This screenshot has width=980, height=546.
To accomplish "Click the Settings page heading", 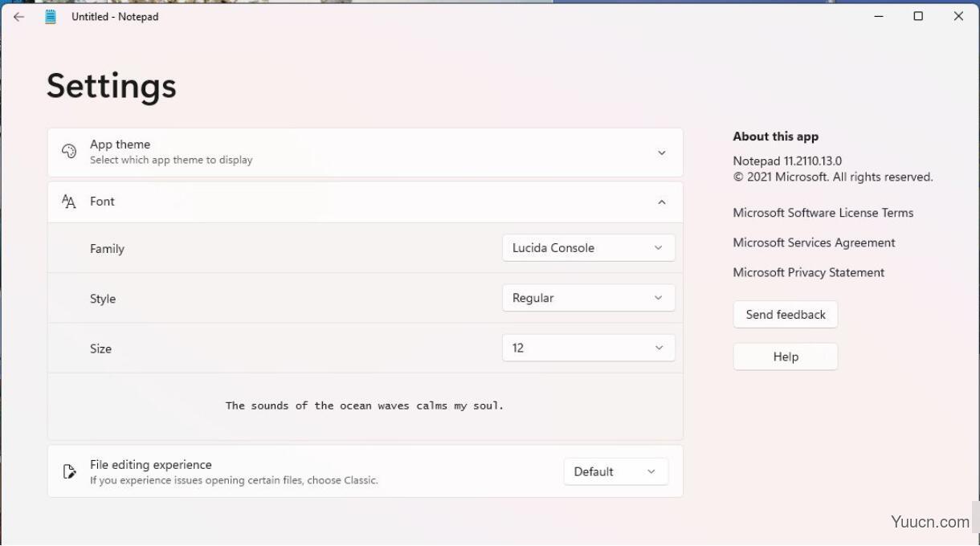I will (x=112, y=86).
